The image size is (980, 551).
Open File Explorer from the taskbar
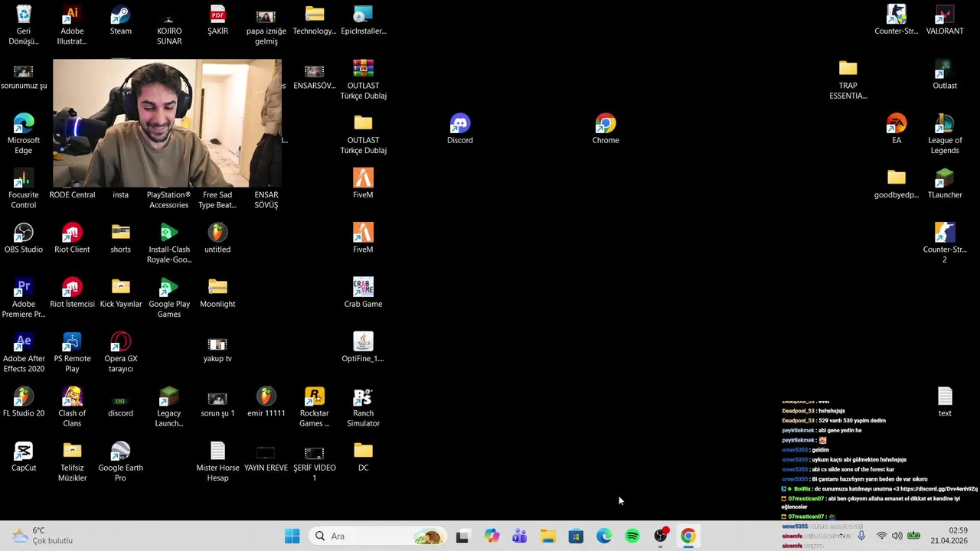(548, 536)
